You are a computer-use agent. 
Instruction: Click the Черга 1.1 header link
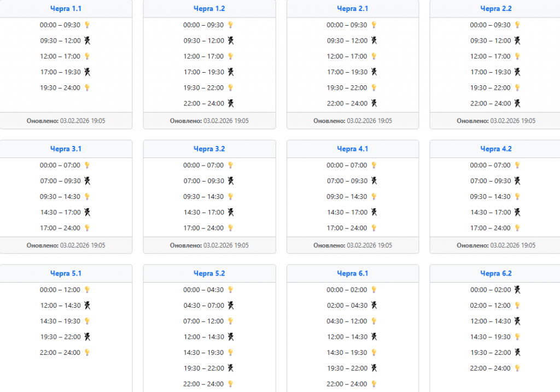66,9
